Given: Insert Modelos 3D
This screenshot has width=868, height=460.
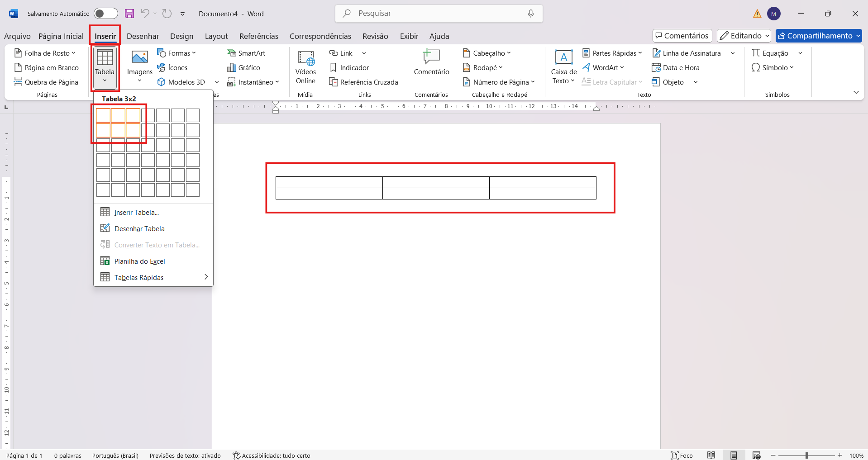Looking at the screenshot, I should click(181, 82).
